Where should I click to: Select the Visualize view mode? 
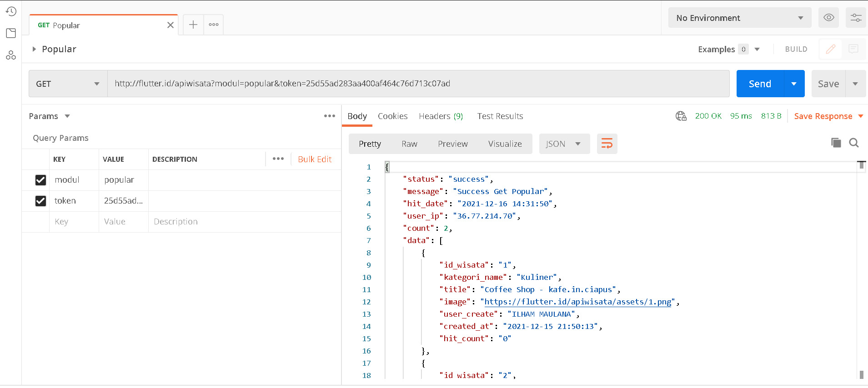(505, 144)
